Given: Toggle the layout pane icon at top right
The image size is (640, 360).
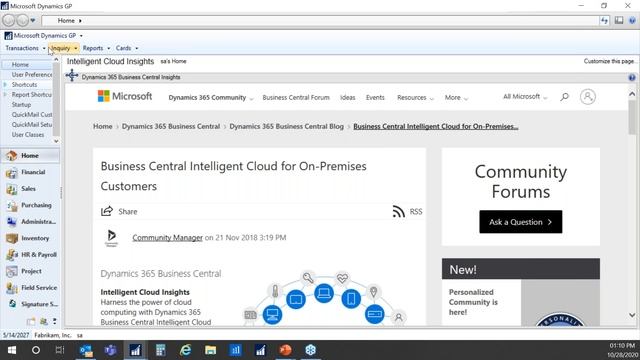Looking at the screenshot, I should coord(619,20).
